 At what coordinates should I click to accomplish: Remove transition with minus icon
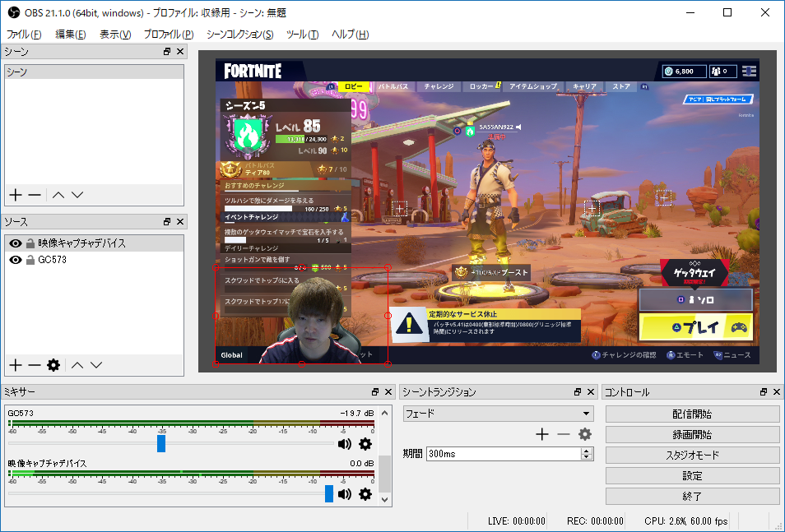pyautogui.click(x=563, y=434)
